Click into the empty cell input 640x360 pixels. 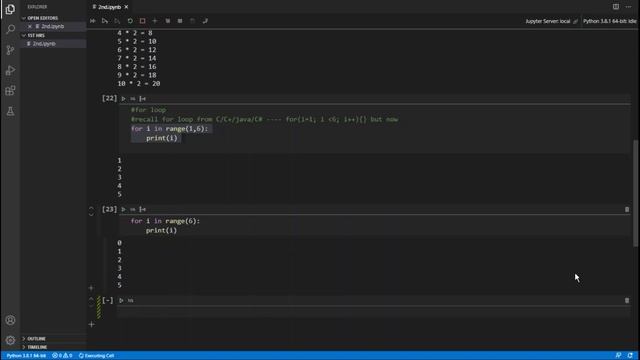click(x=373, y=312)
